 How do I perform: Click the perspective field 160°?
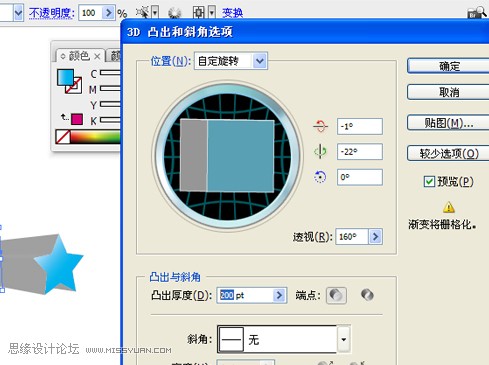(x=352, y=237)
